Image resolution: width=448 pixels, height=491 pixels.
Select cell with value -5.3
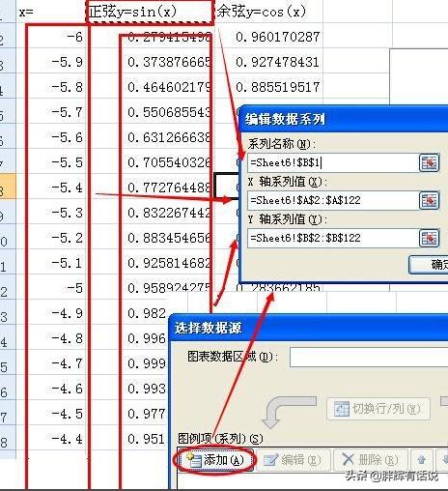coord(51,213)
